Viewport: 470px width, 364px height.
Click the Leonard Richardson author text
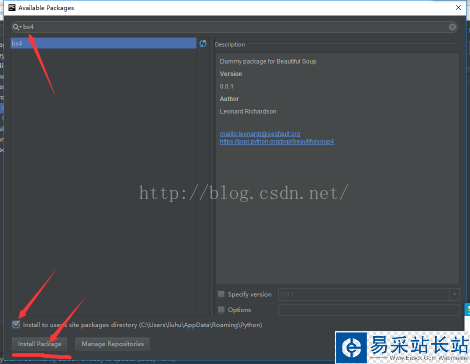point(248,111)
